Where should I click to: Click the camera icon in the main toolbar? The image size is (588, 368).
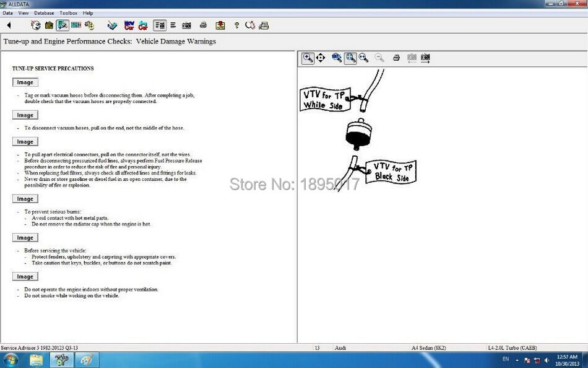click(x=186, y=25)
